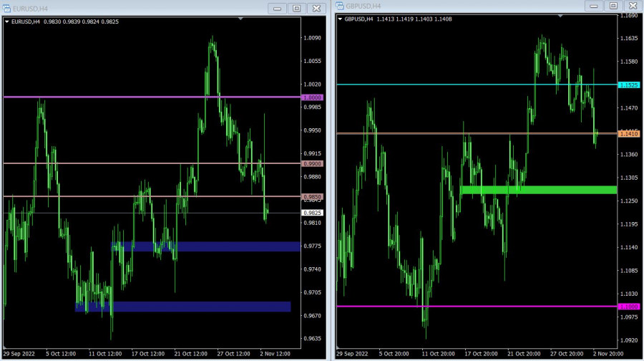Click the 27 Oct 12:00 label on EURUSD time axis
The image size is (644, 361).
coord(233,354)
